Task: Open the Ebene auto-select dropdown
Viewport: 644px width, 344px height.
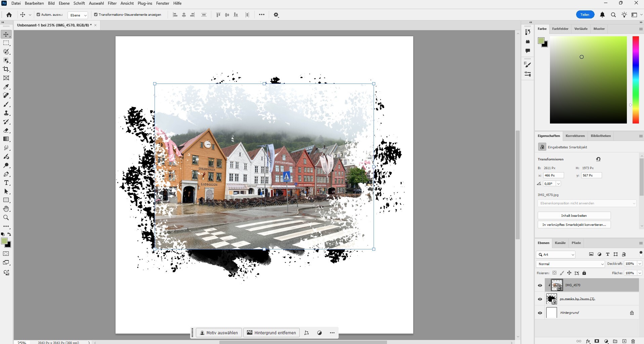Action: (x=78, y=15)
